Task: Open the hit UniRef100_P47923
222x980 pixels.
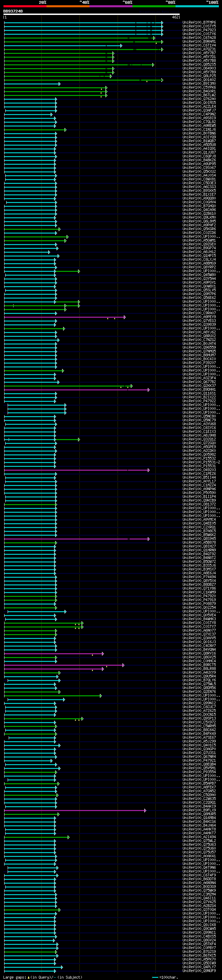Action: coord(199,30)
